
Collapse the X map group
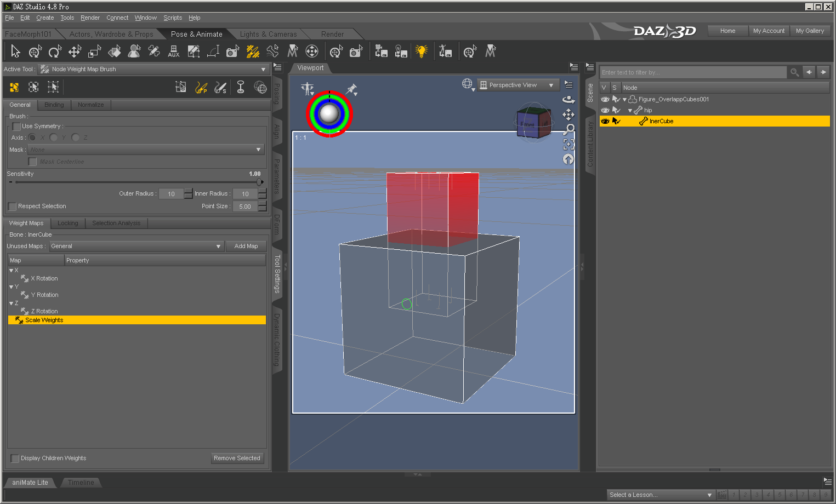12,271
